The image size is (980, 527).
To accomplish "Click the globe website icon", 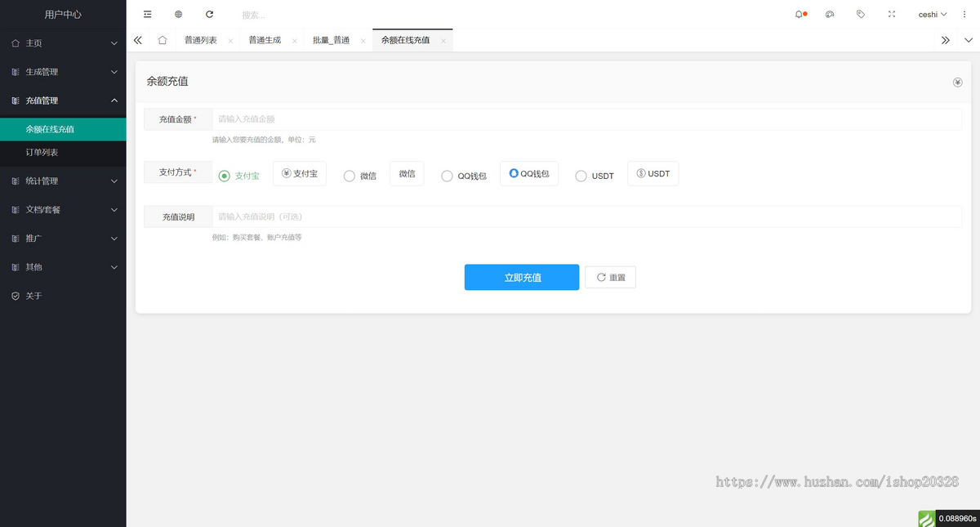I will click(x=178, y=14).
